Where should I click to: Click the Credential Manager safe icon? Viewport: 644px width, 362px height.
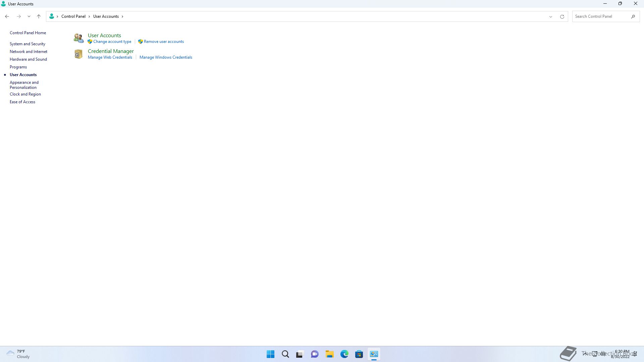point(78,54)
